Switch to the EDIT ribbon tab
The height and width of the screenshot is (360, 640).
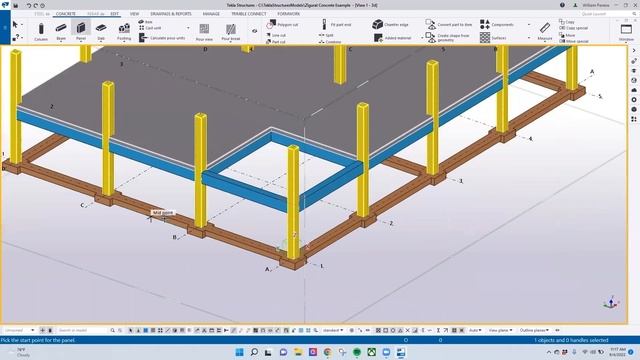coord(115,14)
